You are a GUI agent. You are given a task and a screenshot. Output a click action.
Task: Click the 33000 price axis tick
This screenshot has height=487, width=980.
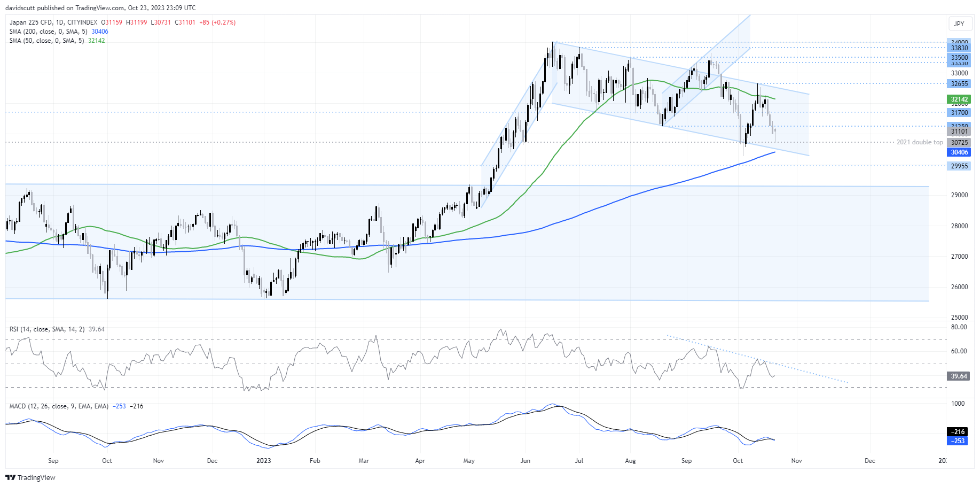point(959,73)
